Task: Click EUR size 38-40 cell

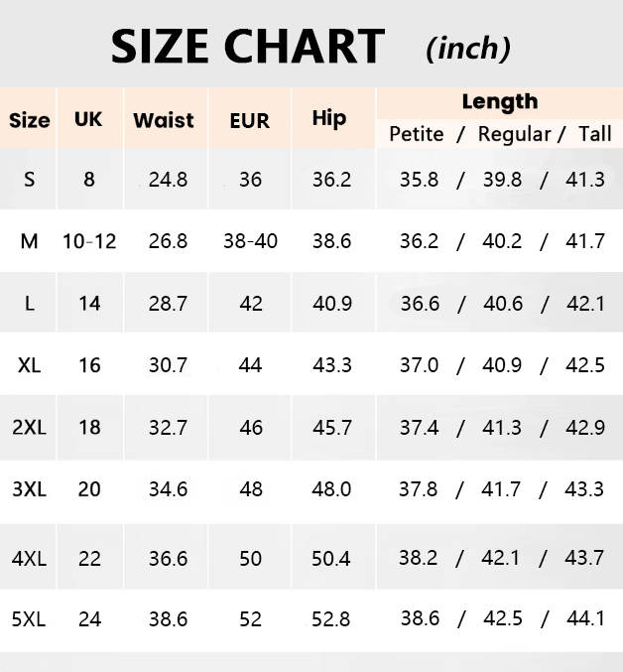Action: (x=250, y=241)
